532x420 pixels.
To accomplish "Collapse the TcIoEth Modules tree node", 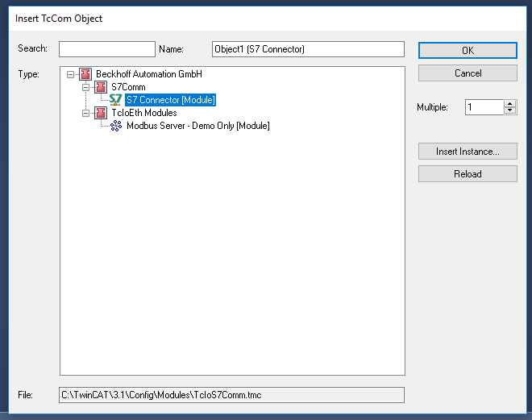I will (x=85, y=113).
